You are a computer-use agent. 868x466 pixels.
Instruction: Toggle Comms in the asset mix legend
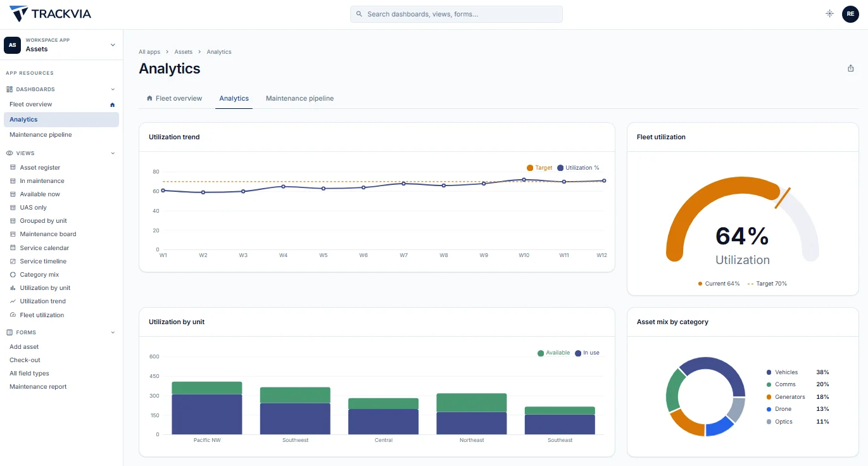coord(797,384)
